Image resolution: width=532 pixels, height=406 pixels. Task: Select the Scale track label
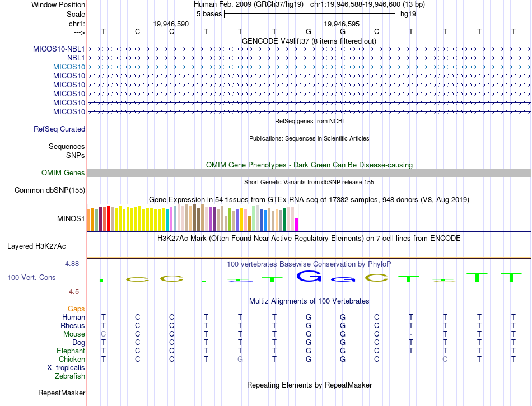pyautogui.click(x=76, y=14)
